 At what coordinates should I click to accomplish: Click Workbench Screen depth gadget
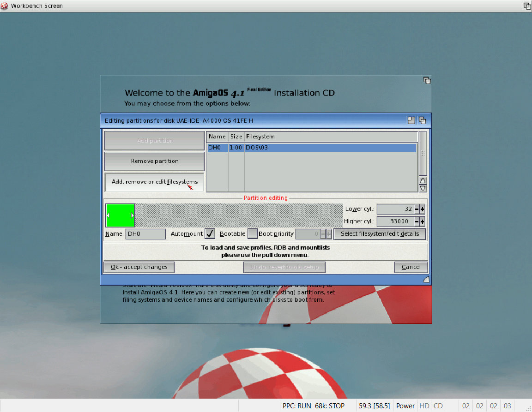[527, 6]
